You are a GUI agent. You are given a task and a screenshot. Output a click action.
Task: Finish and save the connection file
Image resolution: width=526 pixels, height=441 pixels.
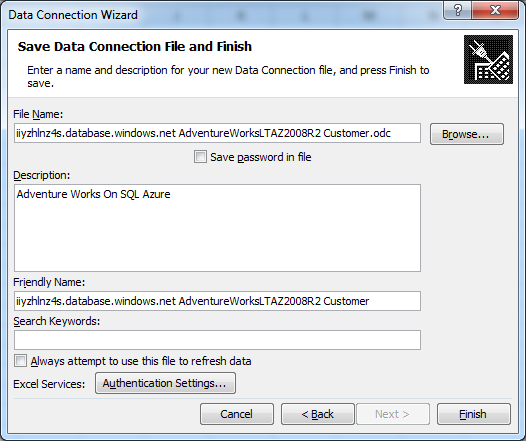pyautogui.click(x=474, y=414)
